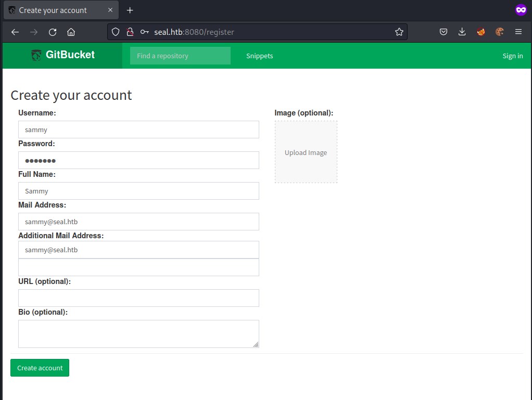This screenshot has height=400, width=532.
Task: Click the Upload Image box
Action: 306,152
